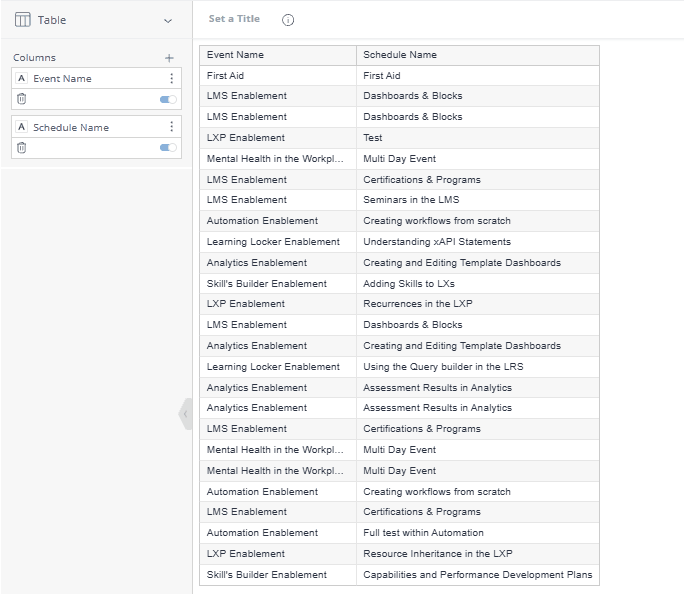Click the Full test within Automation cell
Image resolution: width=684 pixels, height=594 pixels.
(423, 533)
